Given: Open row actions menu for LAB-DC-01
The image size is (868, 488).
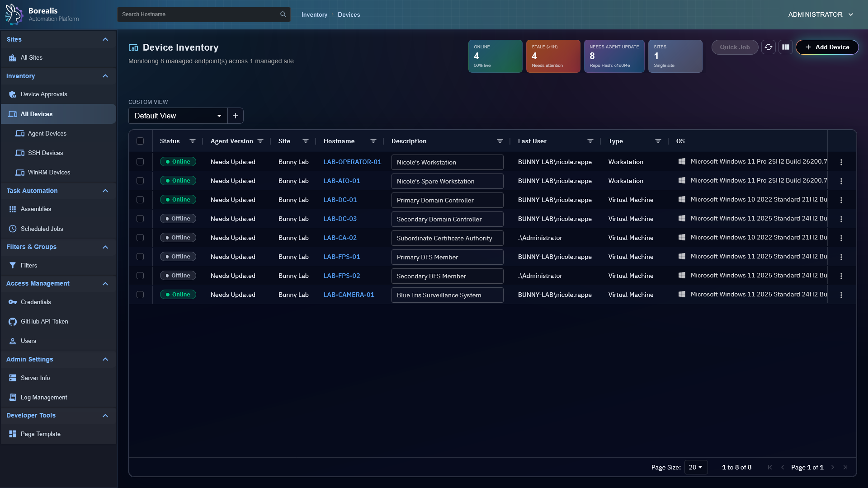Looking at the screenshot, I should coord(841,200).
